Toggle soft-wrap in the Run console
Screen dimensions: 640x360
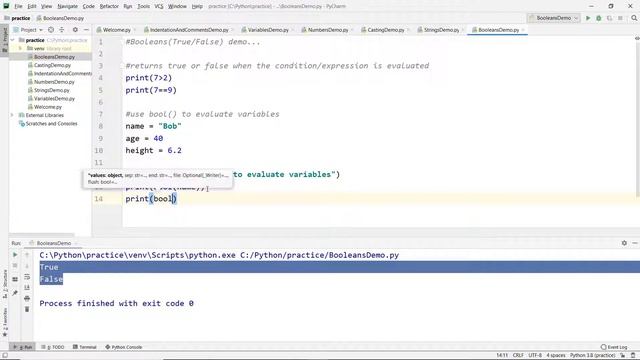coord(27,277)
